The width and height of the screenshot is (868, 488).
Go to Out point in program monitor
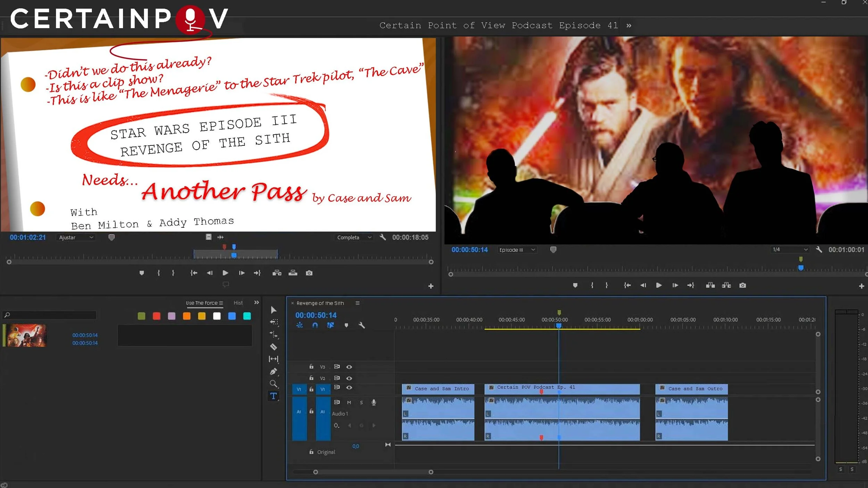691,285
